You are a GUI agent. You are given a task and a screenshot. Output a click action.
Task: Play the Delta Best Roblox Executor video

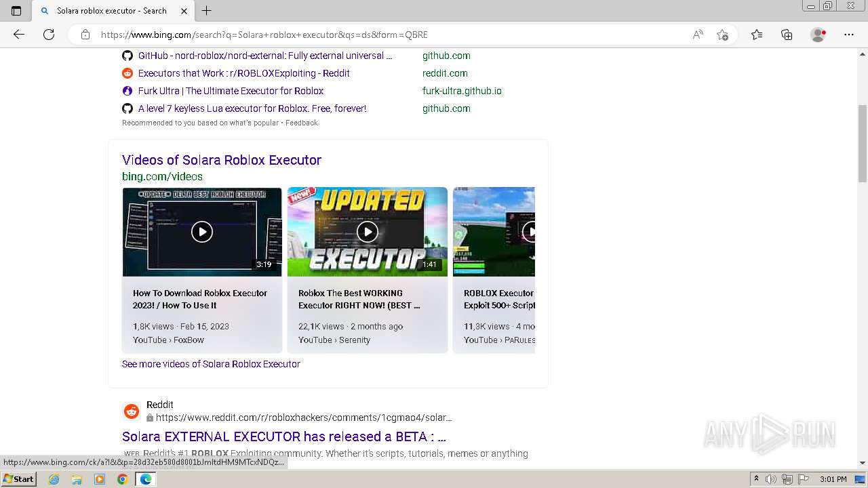(202, 232)
